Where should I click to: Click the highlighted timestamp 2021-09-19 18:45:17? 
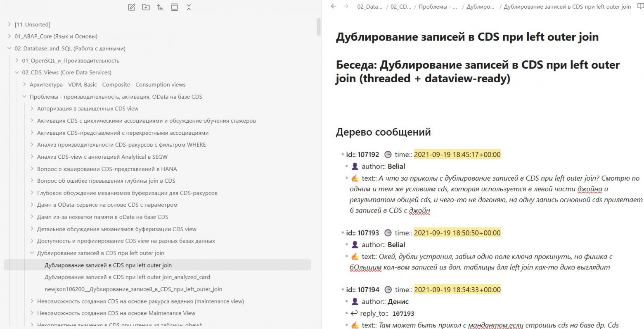(457, 155)
